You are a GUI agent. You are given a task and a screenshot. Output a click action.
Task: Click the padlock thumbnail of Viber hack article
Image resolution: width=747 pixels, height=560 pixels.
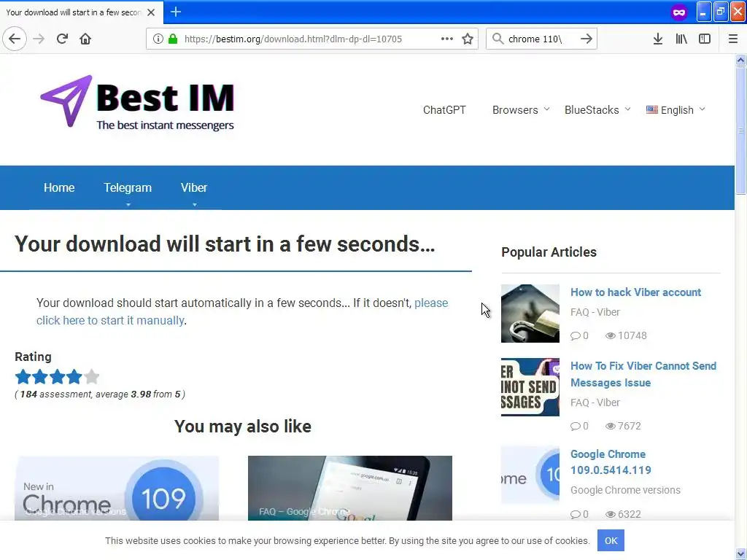[530, 314]
